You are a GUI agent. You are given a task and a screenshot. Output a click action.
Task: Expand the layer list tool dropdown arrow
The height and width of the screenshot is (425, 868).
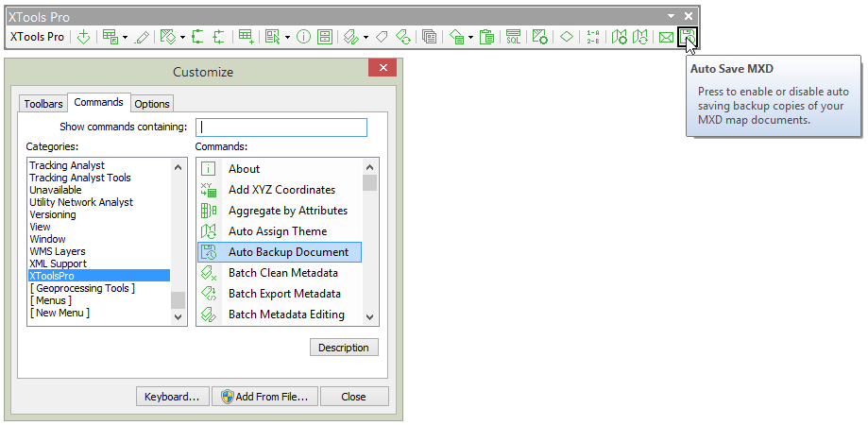coord(470,38)
